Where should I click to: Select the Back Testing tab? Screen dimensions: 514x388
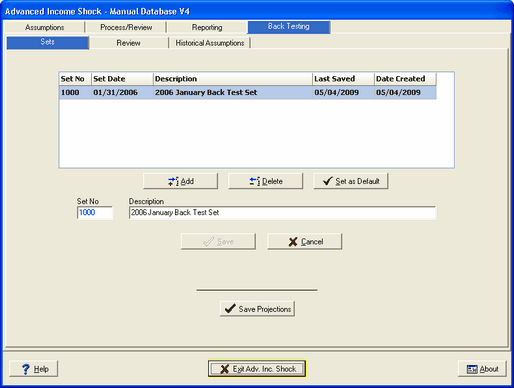click(289, 27)
